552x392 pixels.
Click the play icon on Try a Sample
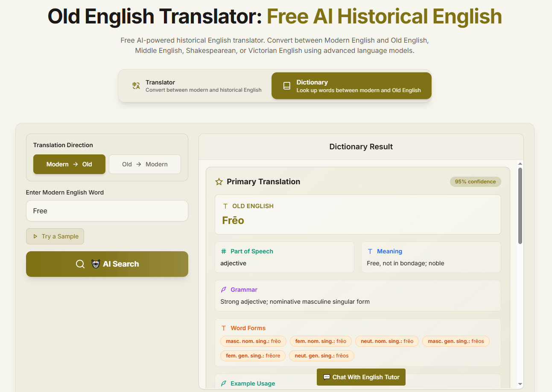point(35,236)
